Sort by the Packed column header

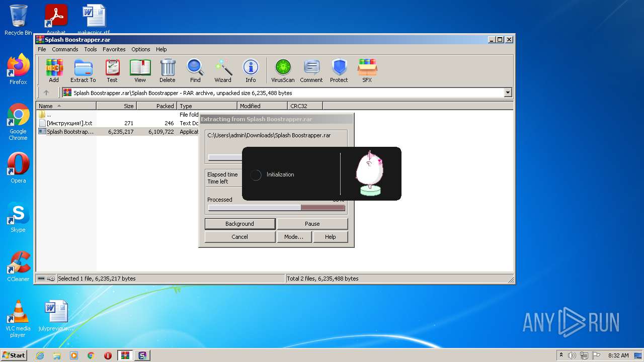tap(156, 106)
